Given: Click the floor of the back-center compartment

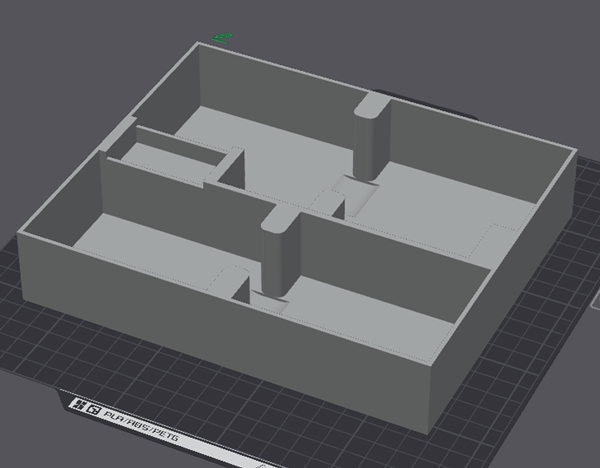Looking at the screenshot, I should click(x=280, y=150).
